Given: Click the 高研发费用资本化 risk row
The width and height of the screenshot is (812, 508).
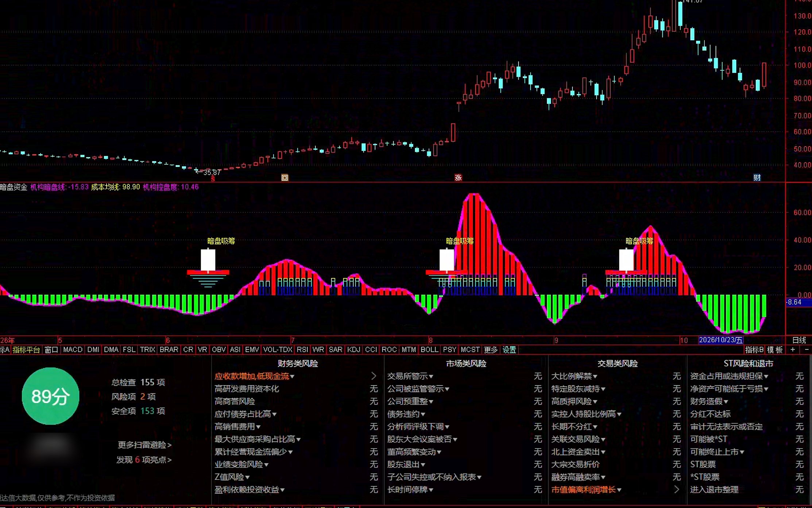Looking at the screenshot, I should [296, 389].
